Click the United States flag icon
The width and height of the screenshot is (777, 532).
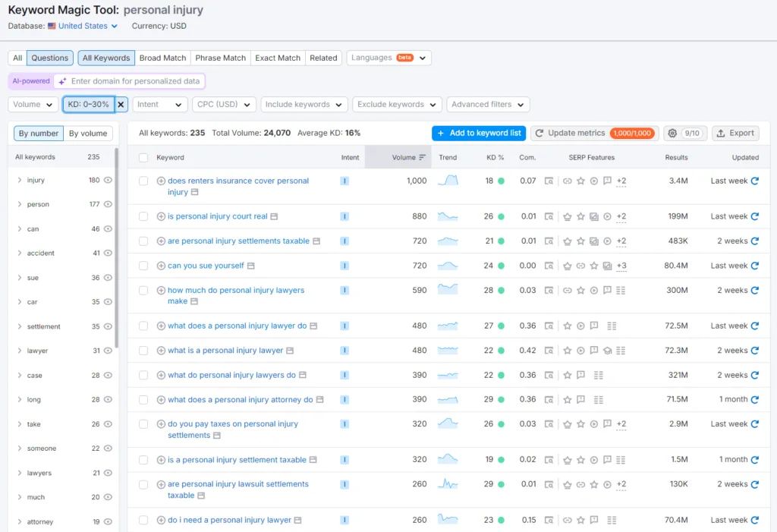pyautogui.click(x=52, y=26)
